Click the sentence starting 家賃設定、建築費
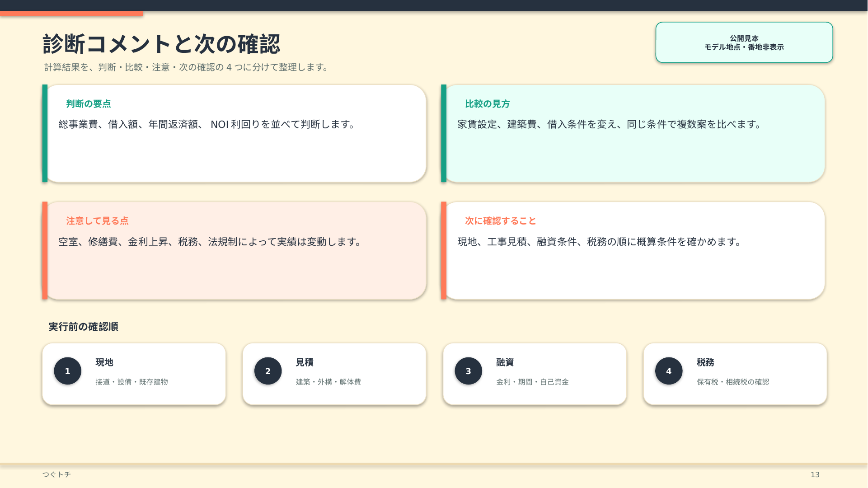This screenshot has height=488, width=868. point(610,124)
